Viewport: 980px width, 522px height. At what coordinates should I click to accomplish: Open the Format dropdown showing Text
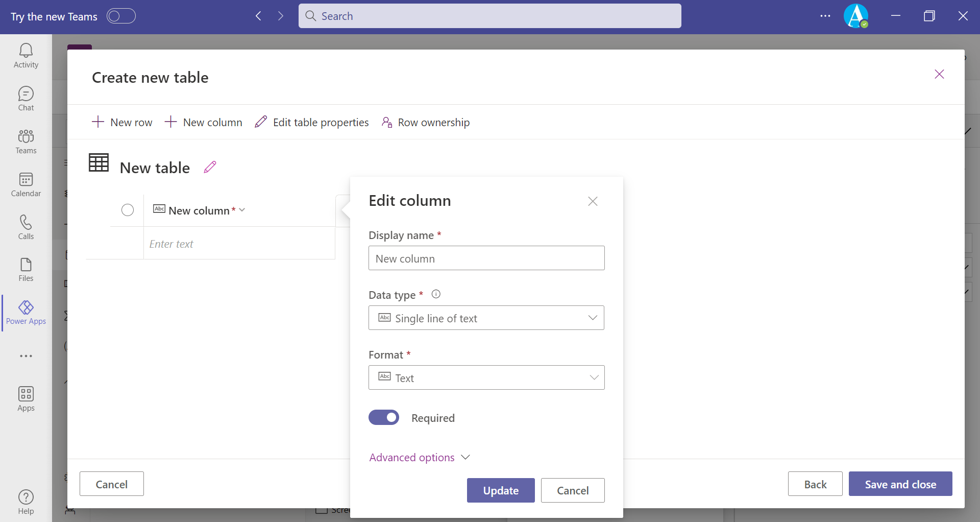click(486, 377)
